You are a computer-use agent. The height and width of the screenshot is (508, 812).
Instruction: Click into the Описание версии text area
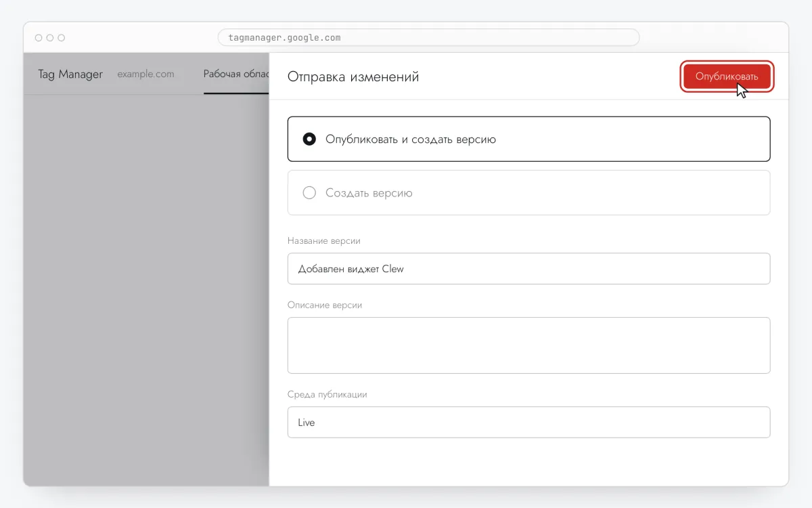coord(528,345)
